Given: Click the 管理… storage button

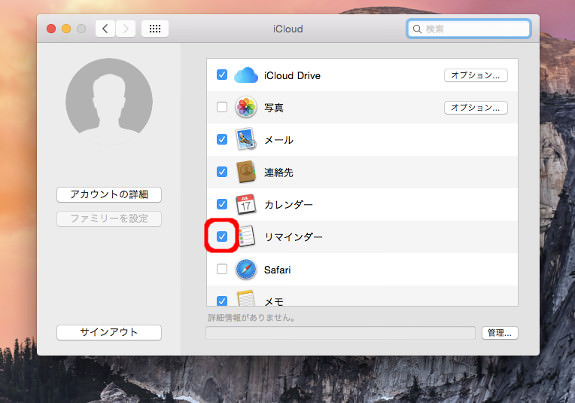Looking at the screenshot, I should point(500,333).
